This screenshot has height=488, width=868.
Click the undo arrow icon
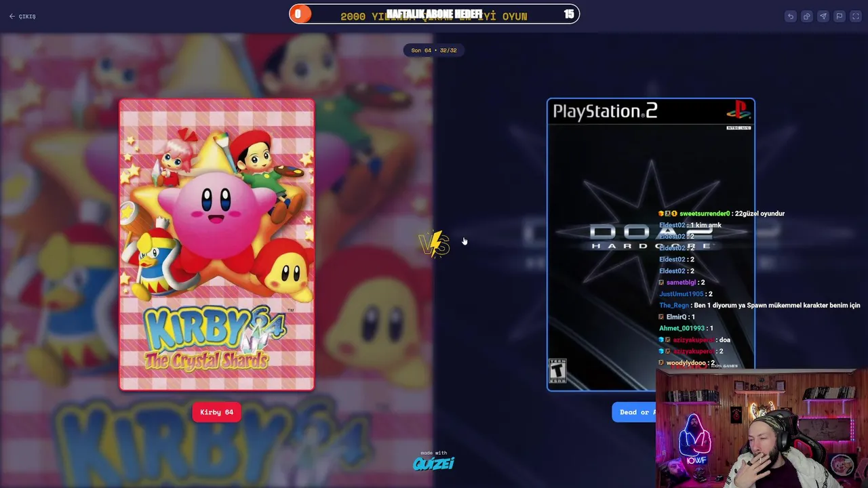click(790, 16)
